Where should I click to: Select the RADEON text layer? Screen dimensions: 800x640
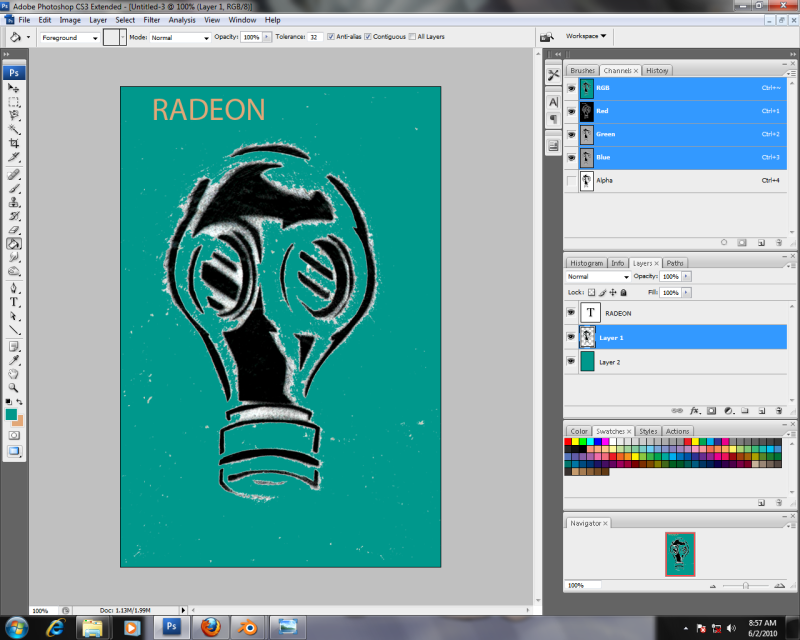[676, 313]
